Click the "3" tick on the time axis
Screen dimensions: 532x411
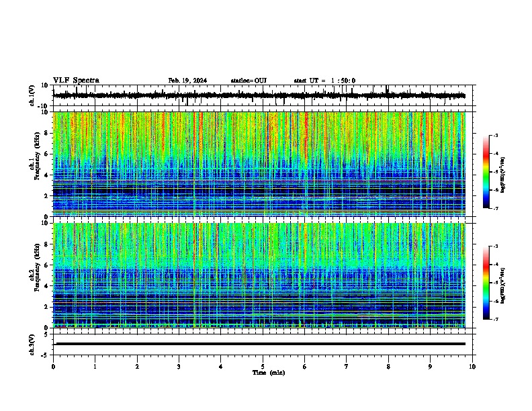[179, 367]
